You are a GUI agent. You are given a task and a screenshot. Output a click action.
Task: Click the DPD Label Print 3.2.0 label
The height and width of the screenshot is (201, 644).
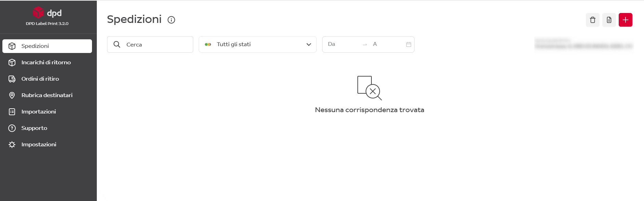click(47, 24)
